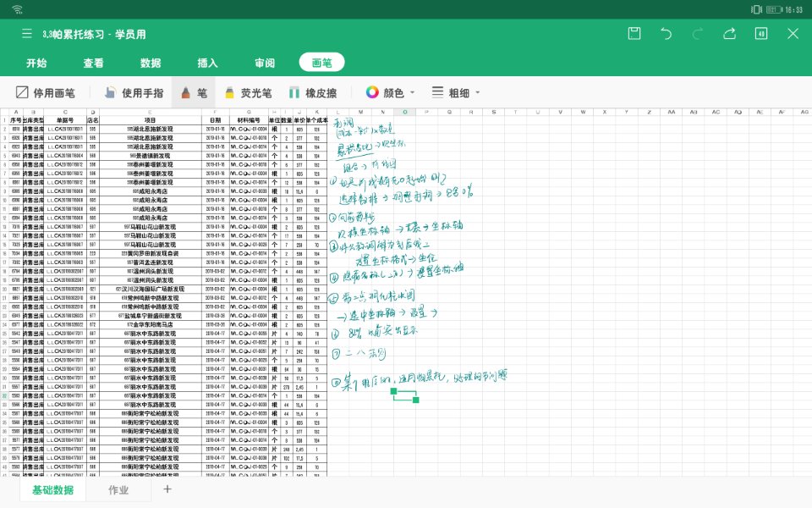
Task: Open the 粗细 thickness dropdown
Action: [x=456, y=93]
